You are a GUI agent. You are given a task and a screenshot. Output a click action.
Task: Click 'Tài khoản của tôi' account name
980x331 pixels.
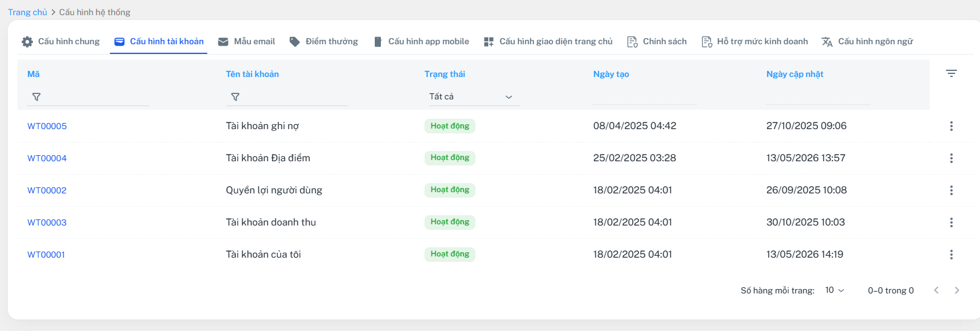pos(263,255)
